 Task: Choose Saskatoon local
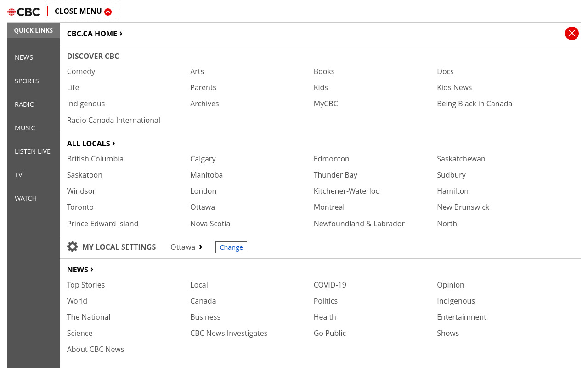click(85, 175)
